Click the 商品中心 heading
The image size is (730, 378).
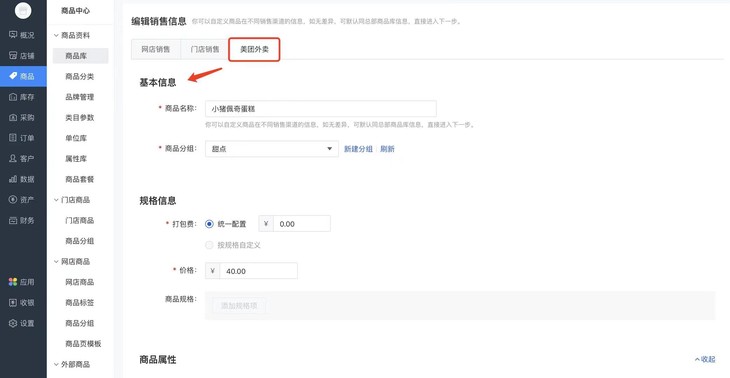(75, 11)
